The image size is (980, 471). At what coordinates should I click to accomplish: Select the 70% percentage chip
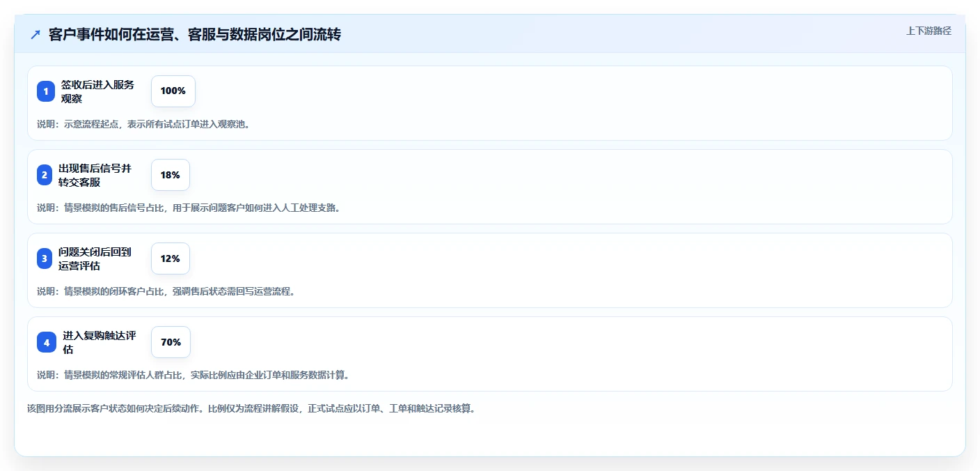171,342
